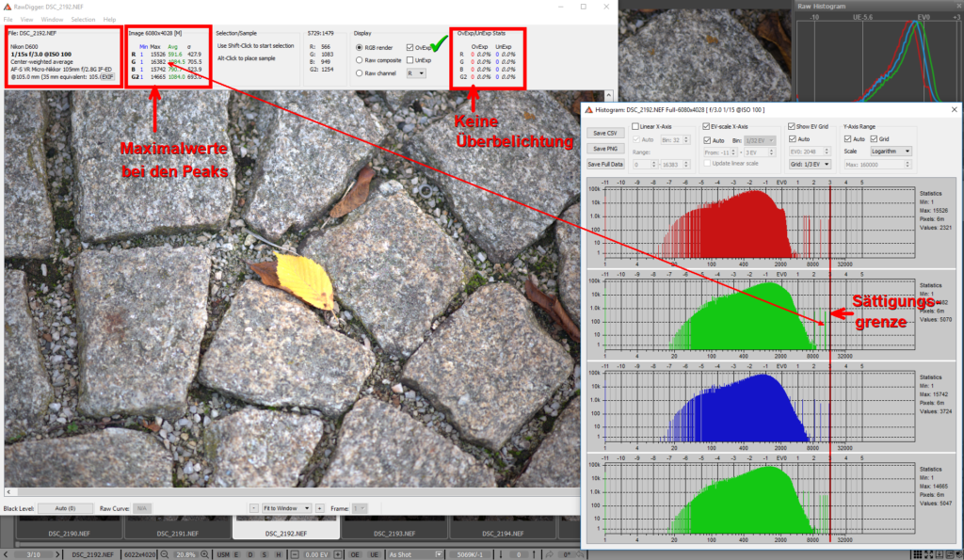The height and width of the screenshot is (560, 964).
Task: Open the Y-axis Scale Logarithm dropdown
Action: tap(892, 151)
